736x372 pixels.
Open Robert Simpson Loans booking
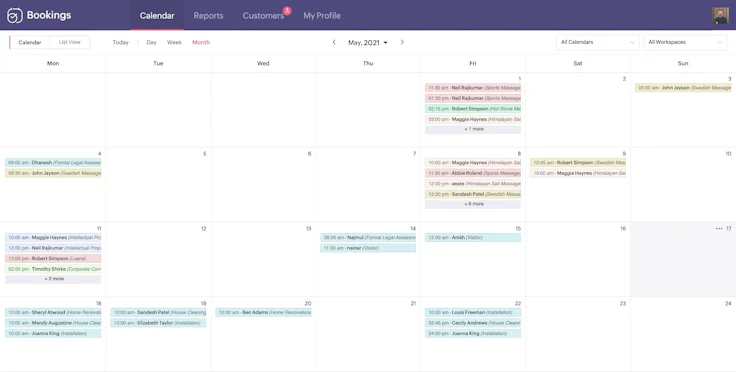click(53, 258)
